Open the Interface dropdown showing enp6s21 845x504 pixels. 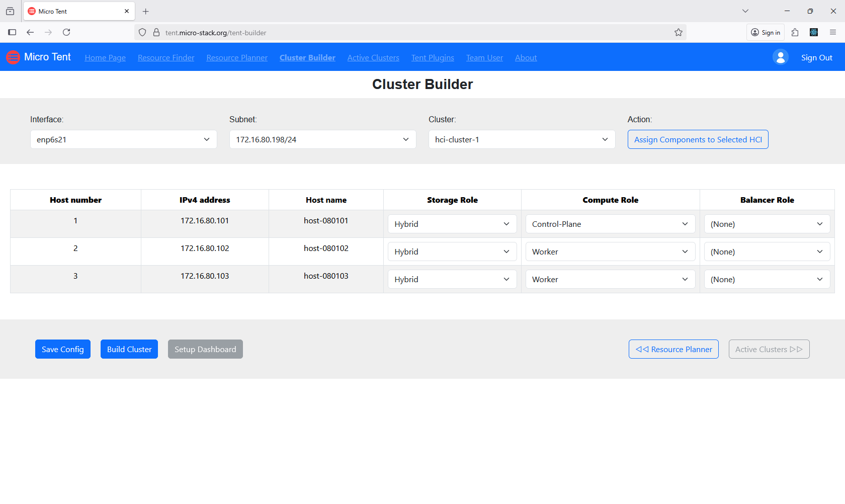(123, 139)
